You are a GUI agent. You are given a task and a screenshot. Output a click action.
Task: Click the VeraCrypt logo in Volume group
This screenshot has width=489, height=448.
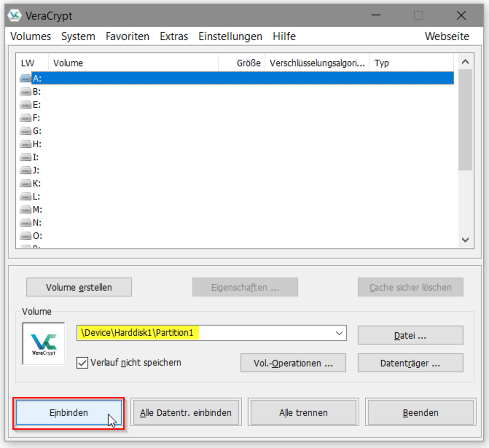coord(43,343)
